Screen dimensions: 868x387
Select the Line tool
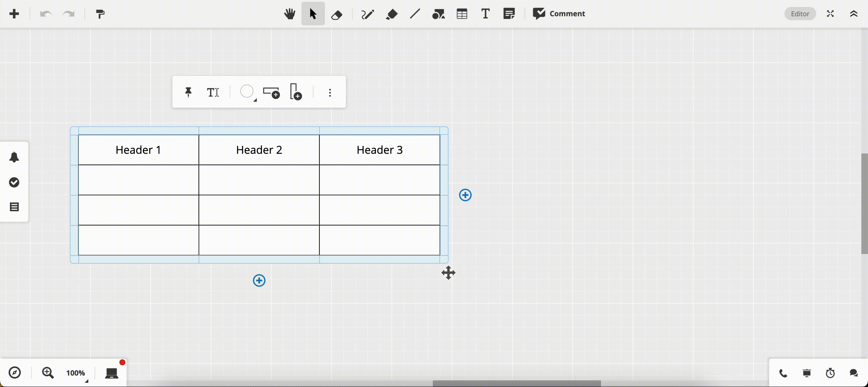pyautogui.click(x=415, y=14)
